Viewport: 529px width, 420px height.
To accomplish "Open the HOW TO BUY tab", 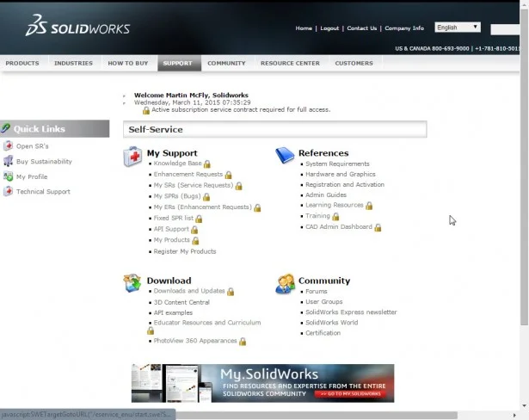I will (x=128, y=63).
